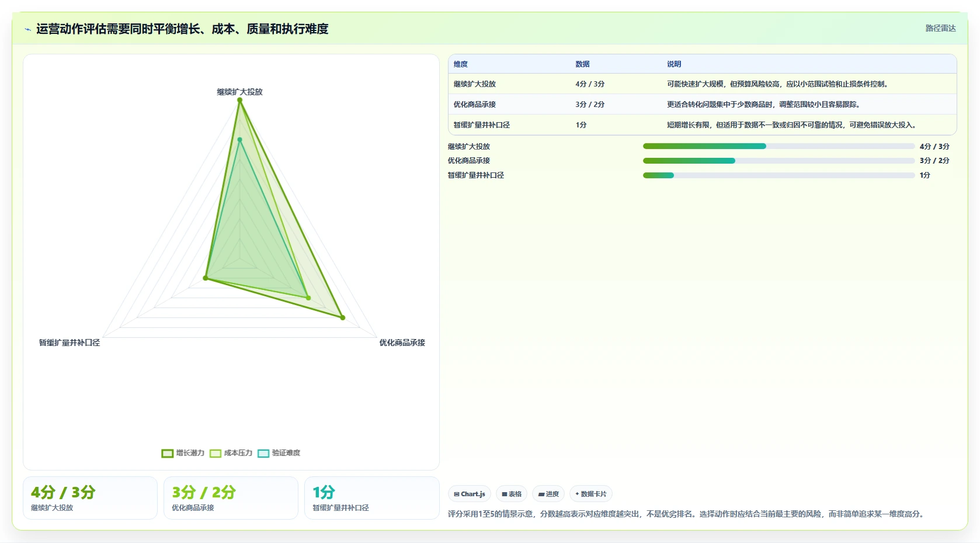Toggle the 增长潜力 legend swatch
The width and height of the screenshot is (980, 543).
[x=168, y=454]
